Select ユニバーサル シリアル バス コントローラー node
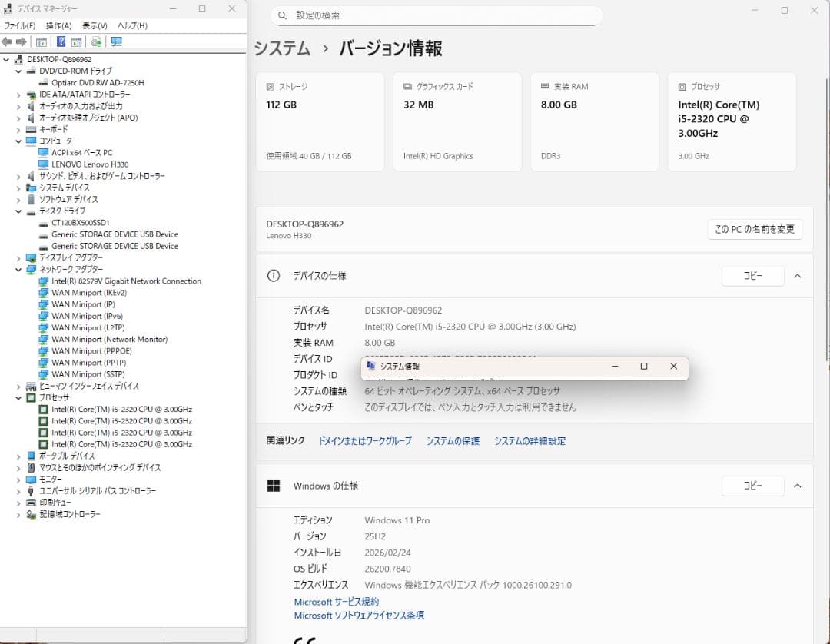This screenshot has width=830, height=644. click(x=98, y=490)
